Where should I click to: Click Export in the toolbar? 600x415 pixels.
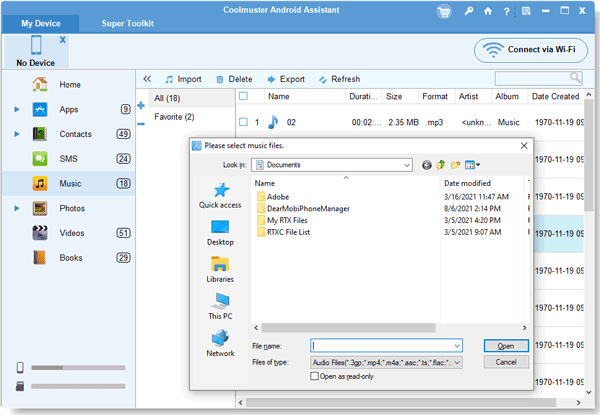coord(286,79)
